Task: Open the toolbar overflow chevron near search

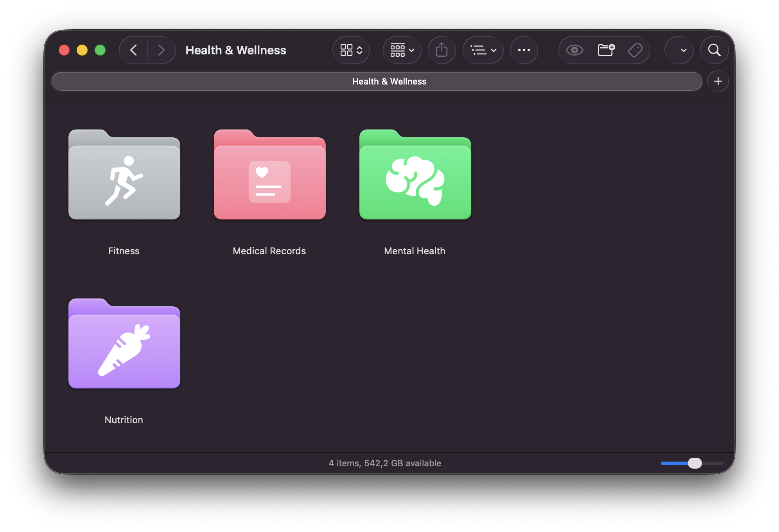Action: point(679,50)
